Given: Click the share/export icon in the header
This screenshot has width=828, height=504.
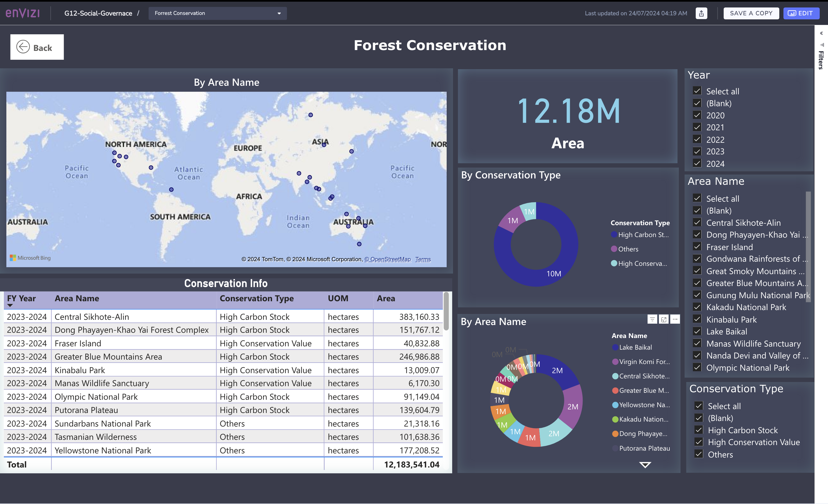Looking at the screenshot, I should 701,13.
